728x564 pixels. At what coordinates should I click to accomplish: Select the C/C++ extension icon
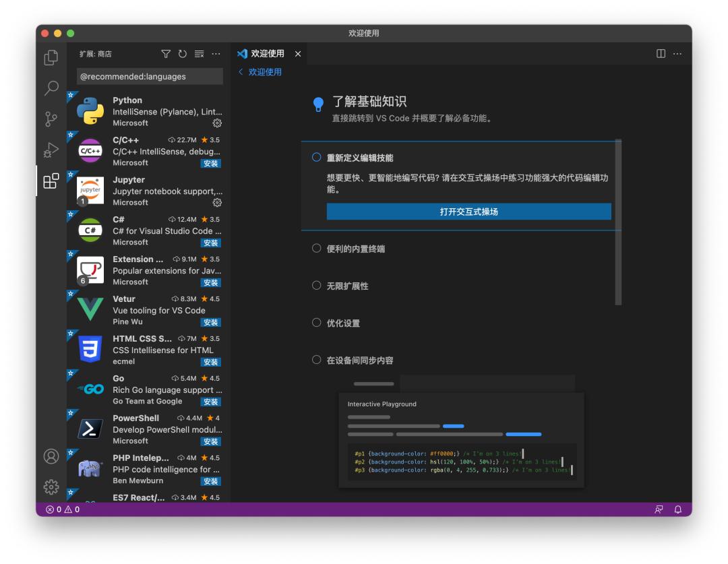point(90,151)
